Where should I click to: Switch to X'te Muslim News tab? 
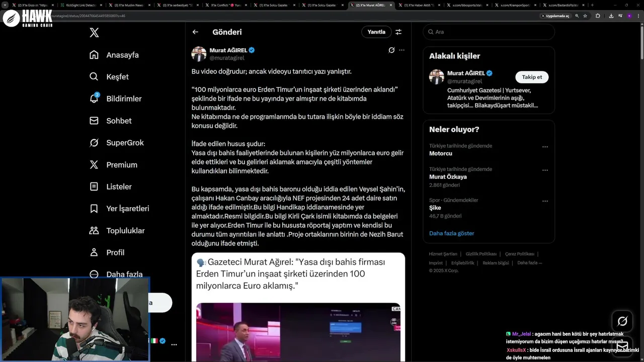tap(129, 5)
